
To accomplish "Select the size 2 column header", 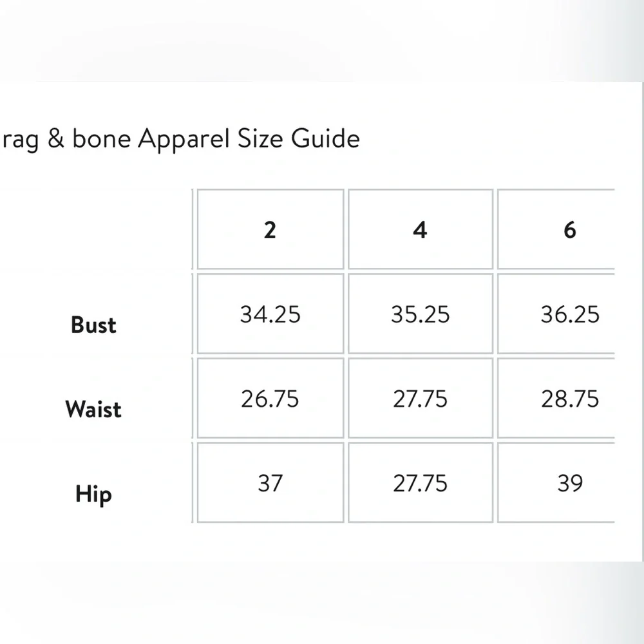I will tap(270, 230).
